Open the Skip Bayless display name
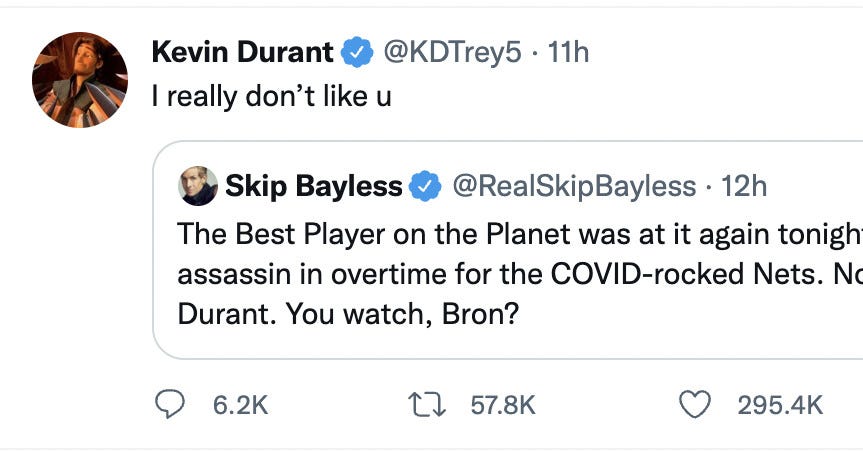Image resolution: width=863 pixels, height=452 pixels. [x=313, y=186]
